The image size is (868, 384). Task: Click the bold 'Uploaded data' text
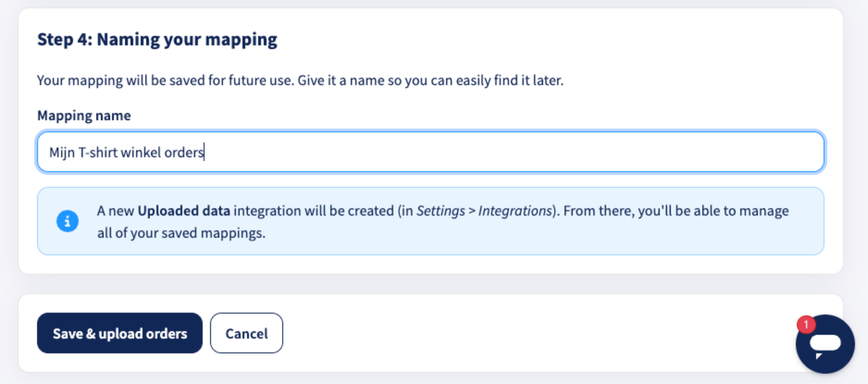pos(184,211)
